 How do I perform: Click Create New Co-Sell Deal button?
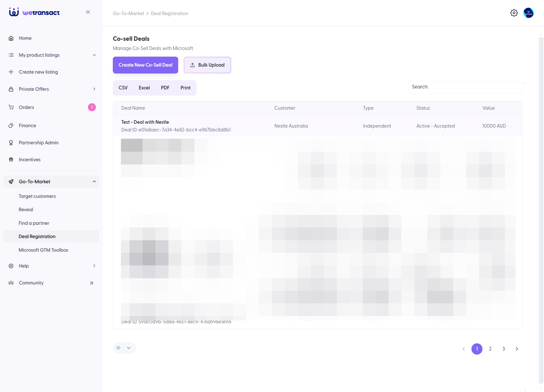coord(145,65)
